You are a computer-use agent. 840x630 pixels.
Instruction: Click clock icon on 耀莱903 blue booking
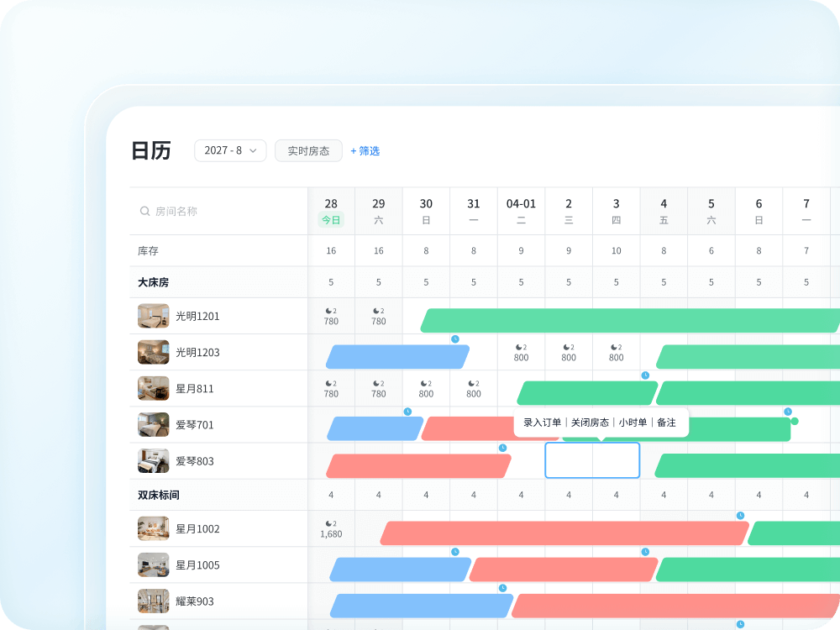coord(502,588)
